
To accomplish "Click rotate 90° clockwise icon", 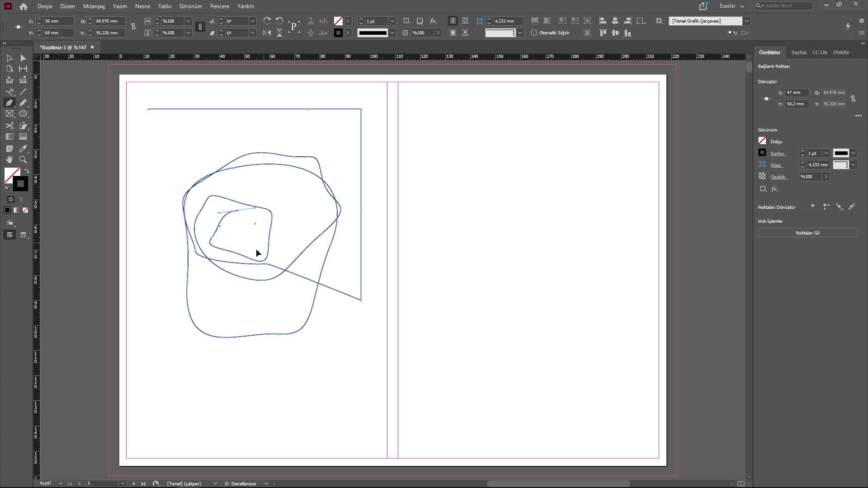I will [267, 21].
